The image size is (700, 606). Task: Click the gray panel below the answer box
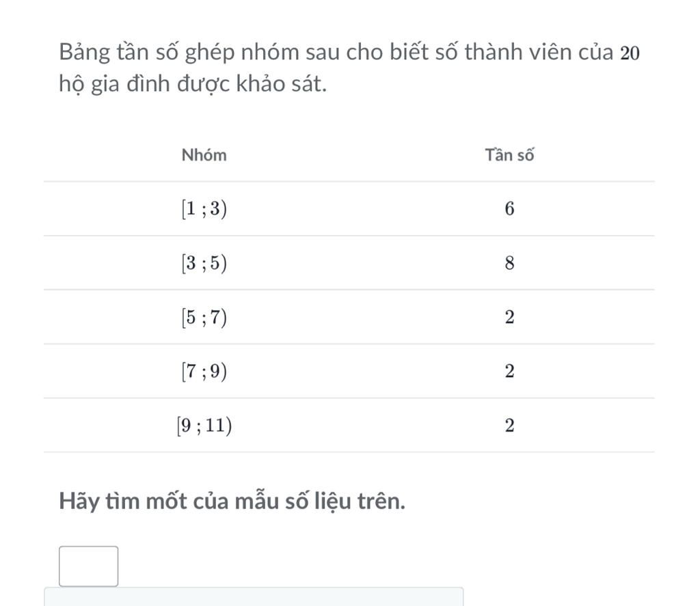click(x=254, y=596)
